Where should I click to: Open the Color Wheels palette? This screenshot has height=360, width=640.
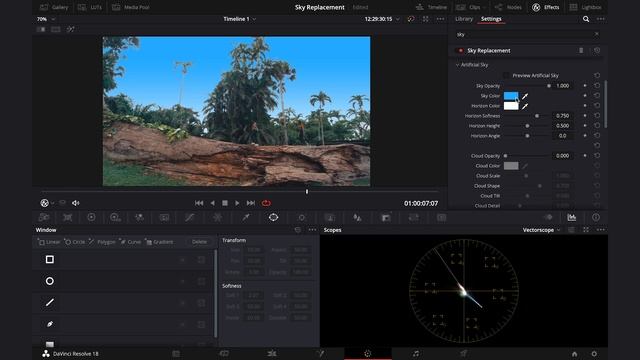pyautogui.click(x=91, y=218)
